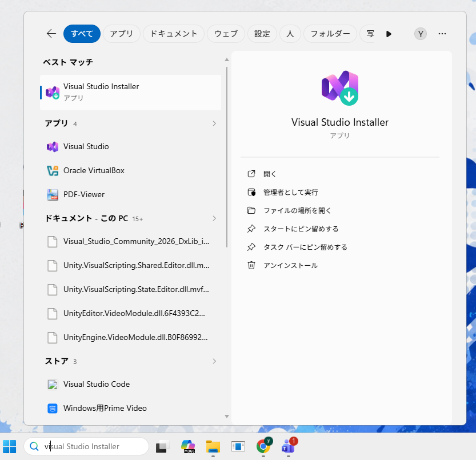Show more filter tabs with play arrow
Screen dimensions: 476x460
[389, 34]
